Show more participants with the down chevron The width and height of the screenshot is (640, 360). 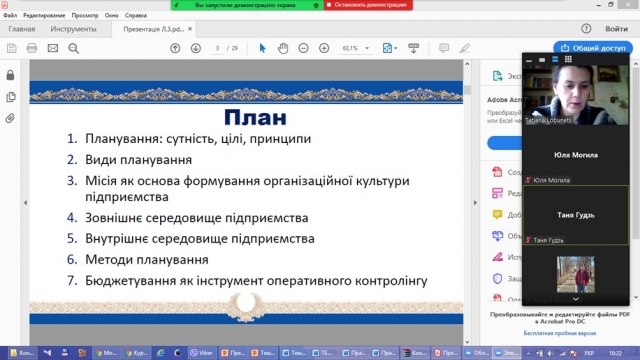(576, 299)
